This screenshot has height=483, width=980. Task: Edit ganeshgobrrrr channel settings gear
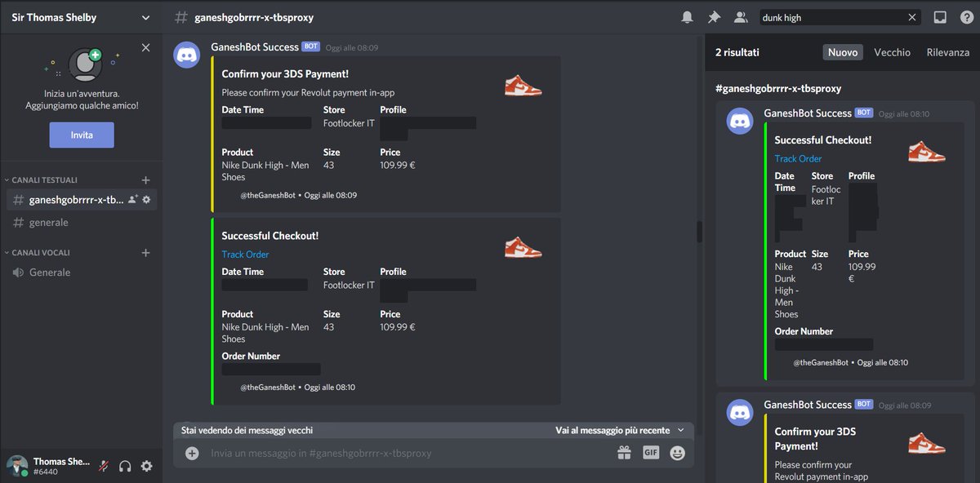[146, 199]
